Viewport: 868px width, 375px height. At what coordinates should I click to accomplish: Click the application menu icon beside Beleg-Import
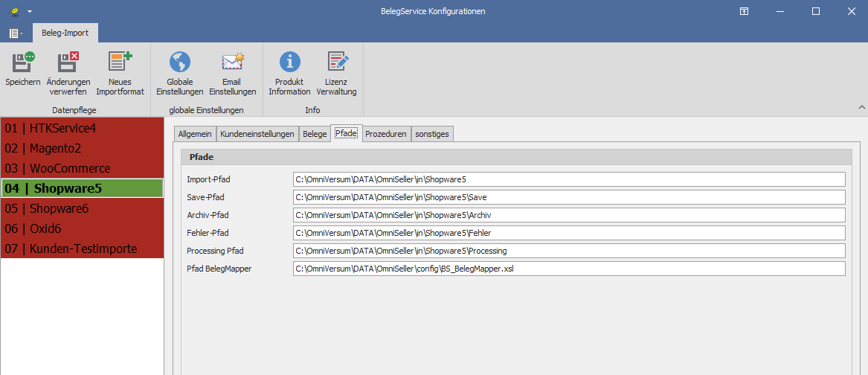pyautogui.click(x=15, y=33)
